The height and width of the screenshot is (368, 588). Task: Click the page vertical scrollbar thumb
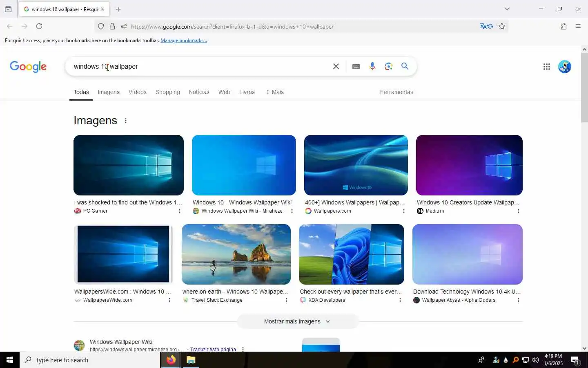tap(584, 88)
